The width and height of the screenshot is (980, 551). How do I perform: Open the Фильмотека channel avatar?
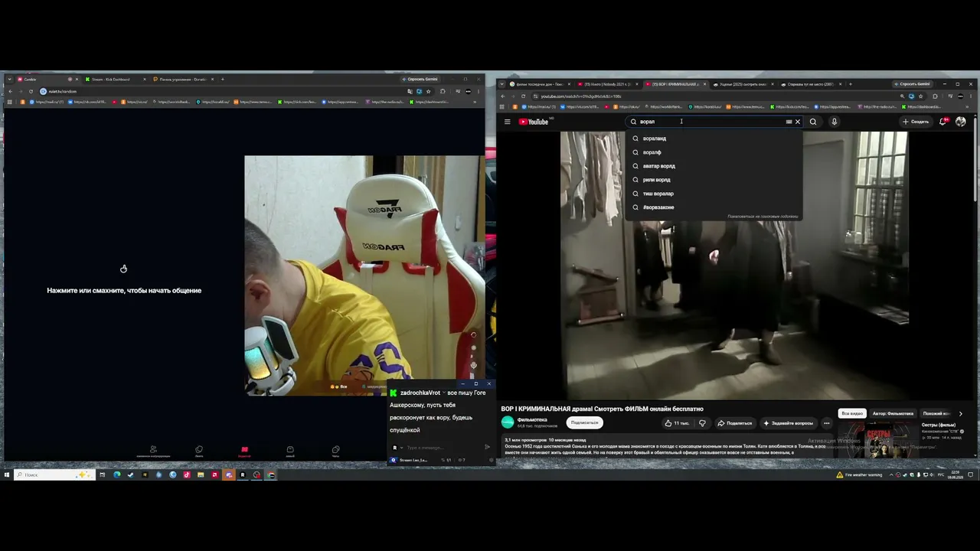click(x=508, y=422)
